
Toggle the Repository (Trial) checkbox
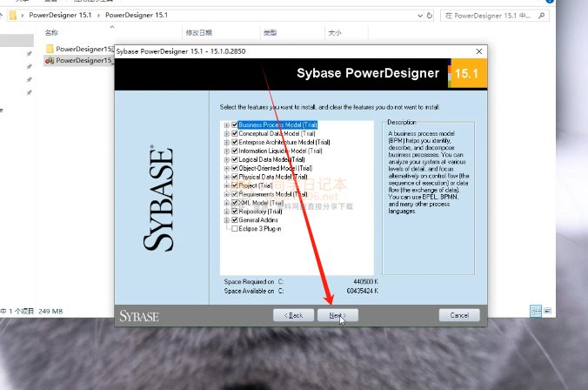click(x=235, y=212)
